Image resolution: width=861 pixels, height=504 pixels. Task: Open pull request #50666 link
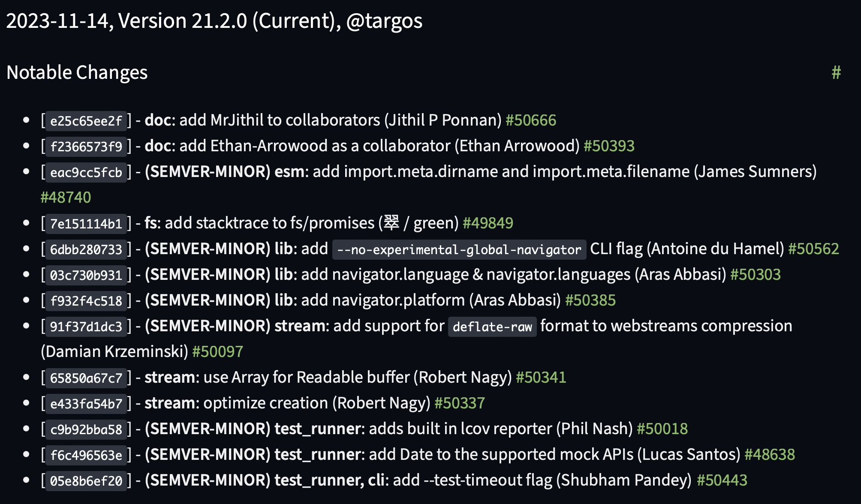coord(531,120)
